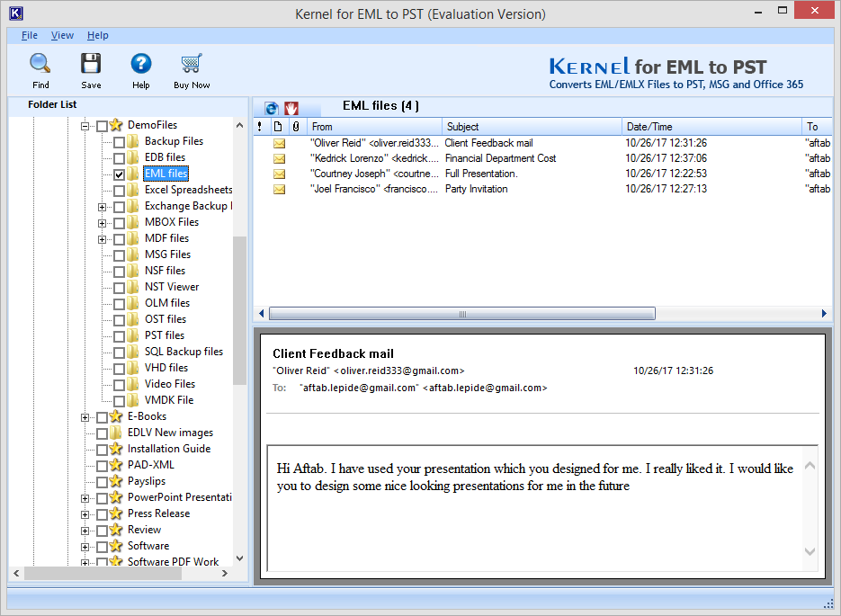
Task: Click the Kernel app icon in title bar
Action: coord(15,13)
